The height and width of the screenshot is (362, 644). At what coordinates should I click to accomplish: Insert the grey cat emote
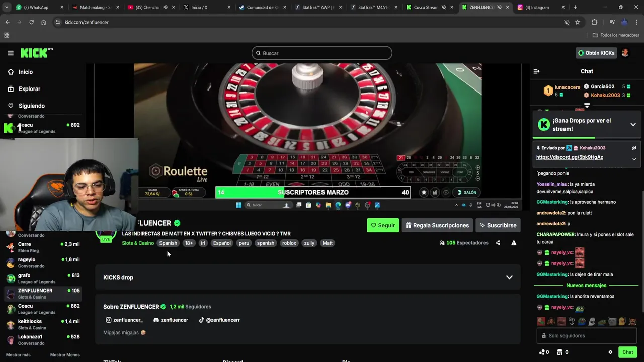point(612,322)
